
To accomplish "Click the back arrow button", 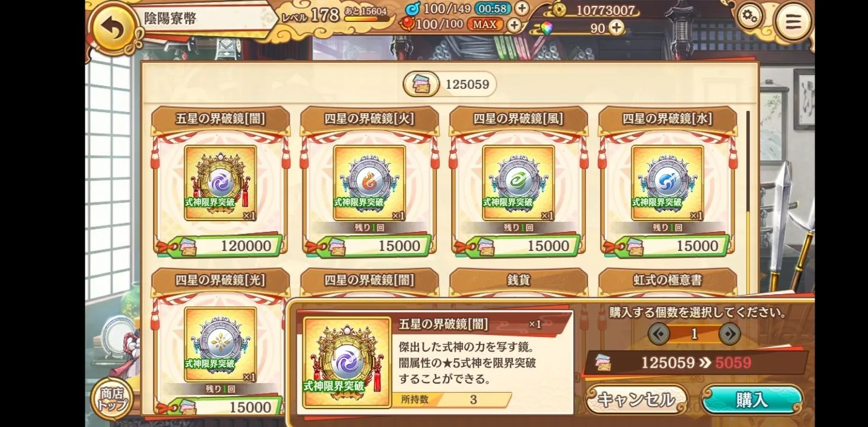I will 113,28.
